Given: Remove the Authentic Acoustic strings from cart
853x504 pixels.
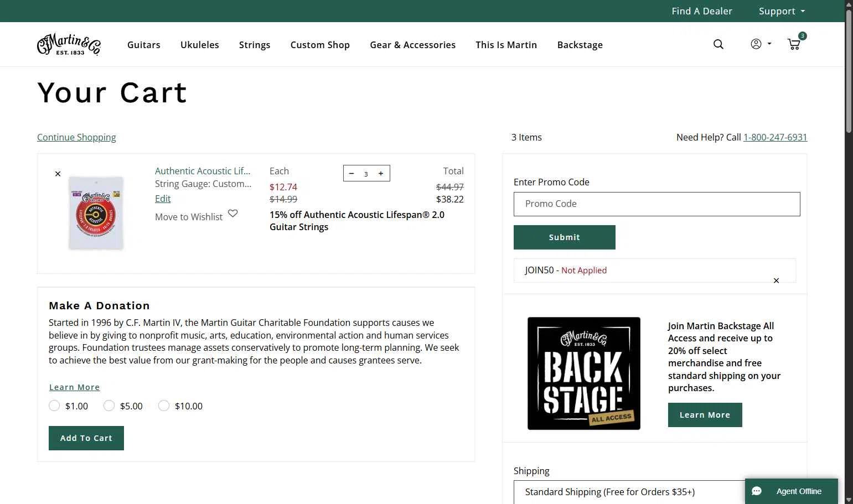Looking at the screenshot, I should pyautogui.click(x=58, y=174).
